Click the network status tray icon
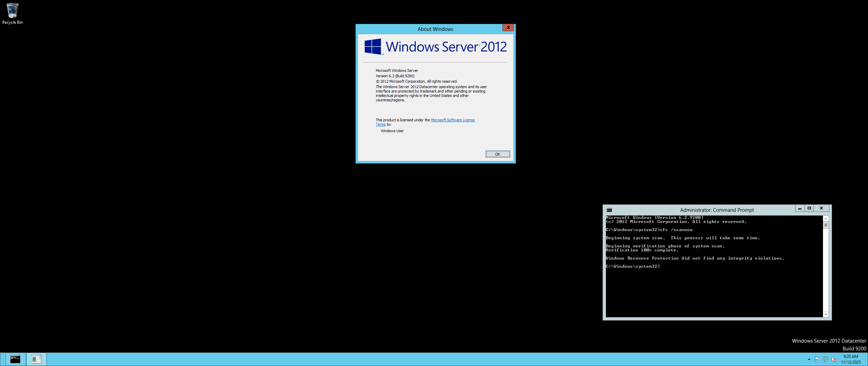 pos(826,359)
